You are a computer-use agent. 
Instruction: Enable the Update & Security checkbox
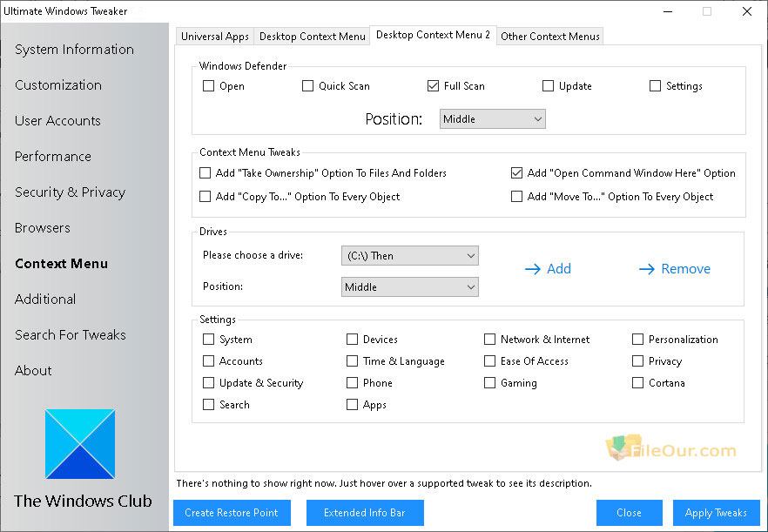(209, 382)
